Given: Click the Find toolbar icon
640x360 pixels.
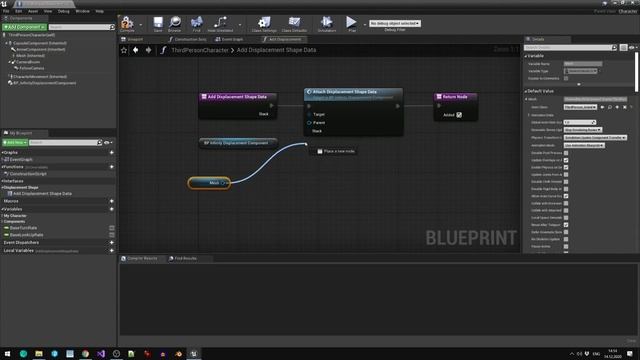Looking at the screenshot, I should [x=196, y=24].
